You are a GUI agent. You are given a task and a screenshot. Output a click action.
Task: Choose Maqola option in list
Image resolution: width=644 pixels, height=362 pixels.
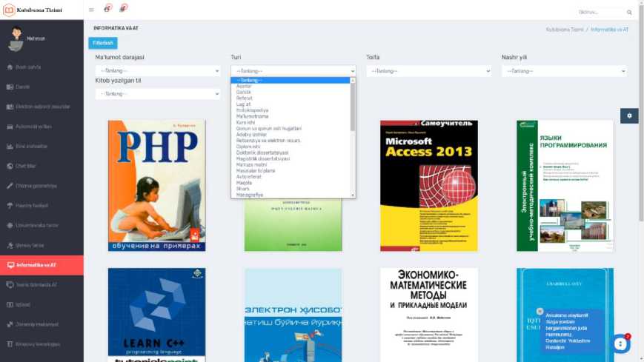point(291,183)
